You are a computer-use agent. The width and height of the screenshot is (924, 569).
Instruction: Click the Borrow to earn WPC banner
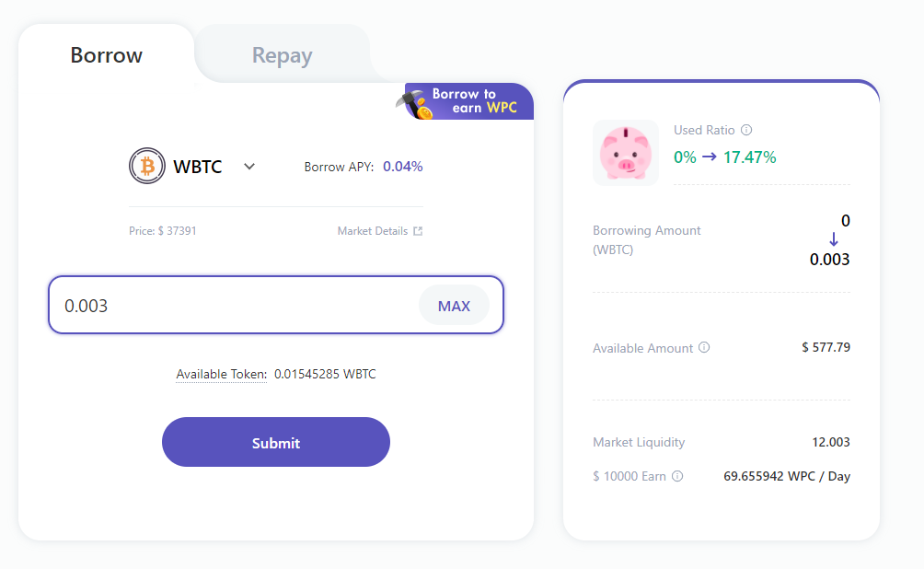pos(465,101)
